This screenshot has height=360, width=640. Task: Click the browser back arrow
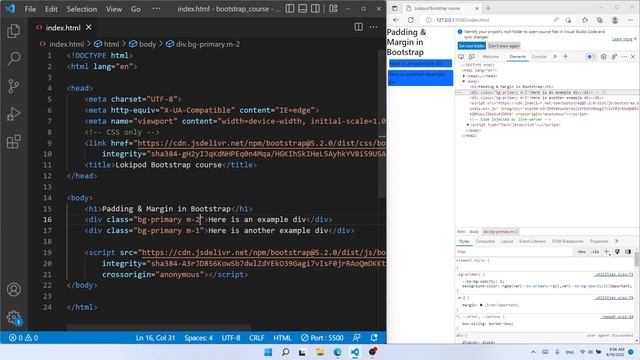click(x=396, y=20)
